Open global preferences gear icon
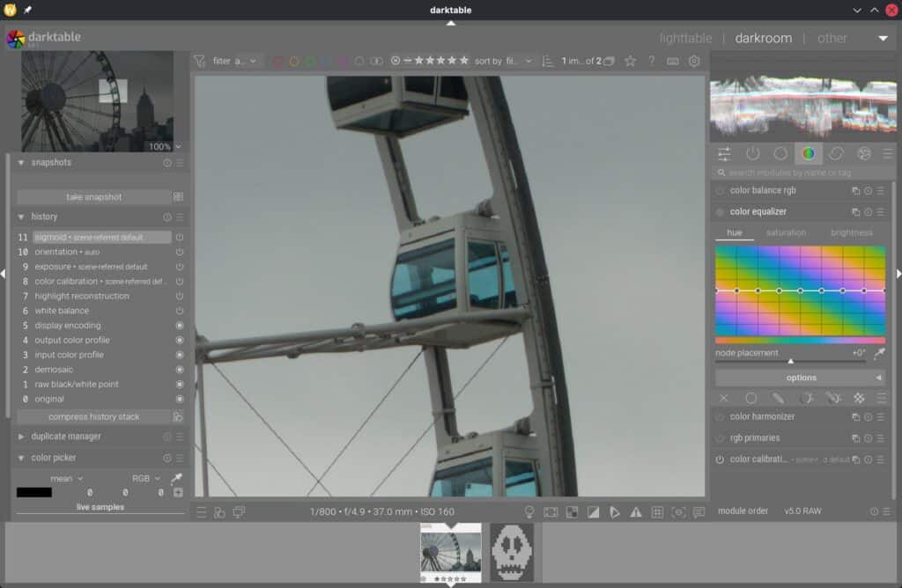This screenshot has width=902, height=588. pos(694,61)
